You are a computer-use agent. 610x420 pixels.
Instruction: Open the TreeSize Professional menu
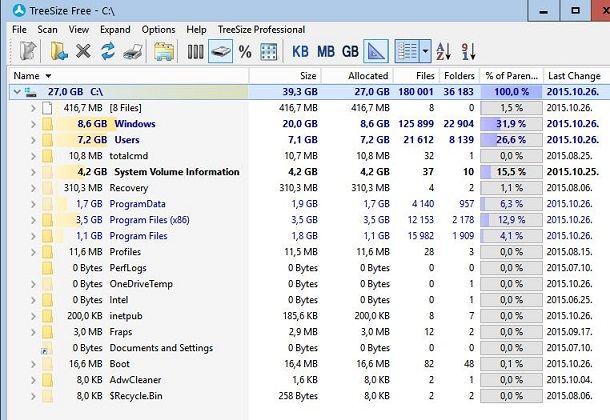261,30
